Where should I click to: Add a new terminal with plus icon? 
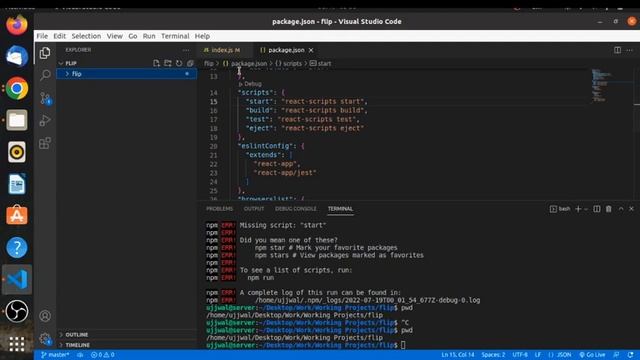point(578,209)
